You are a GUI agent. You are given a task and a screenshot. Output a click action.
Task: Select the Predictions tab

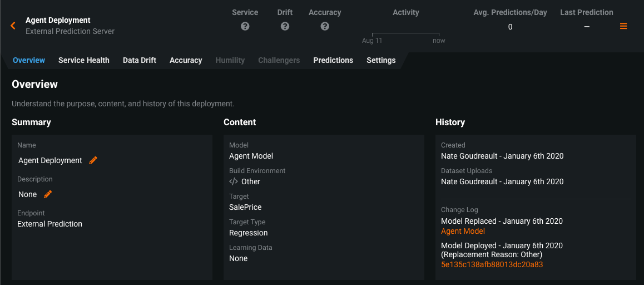[333, 60]
